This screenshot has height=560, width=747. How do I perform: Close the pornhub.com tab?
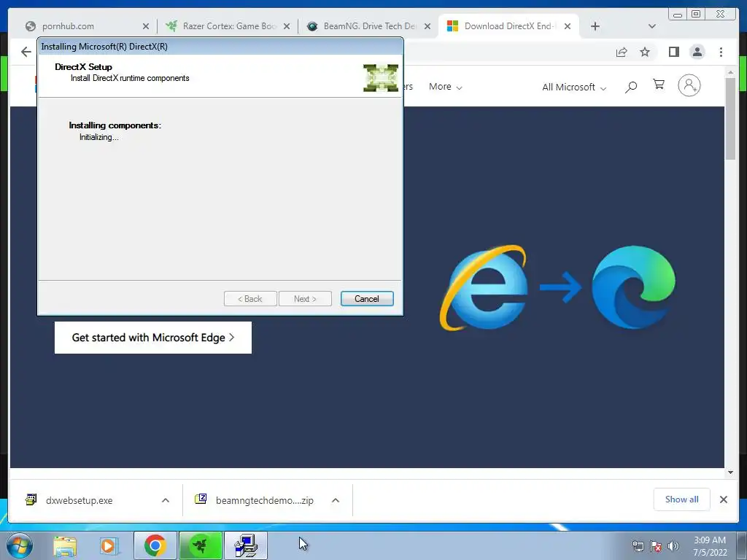(146, 26)
